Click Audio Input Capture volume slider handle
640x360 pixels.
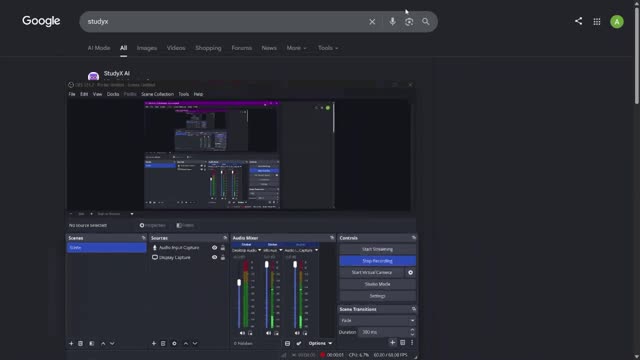point(295,264)
